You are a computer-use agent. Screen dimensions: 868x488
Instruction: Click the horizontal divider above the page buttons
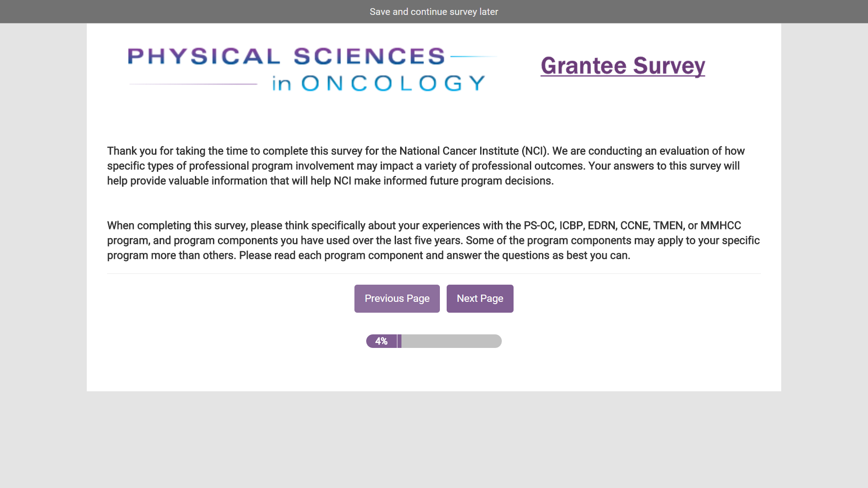(434, 273)
